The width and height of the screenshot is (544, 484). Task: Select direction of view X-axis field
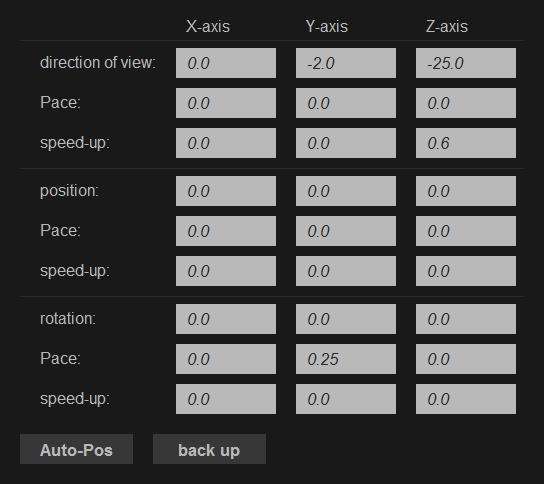(226, 63)
